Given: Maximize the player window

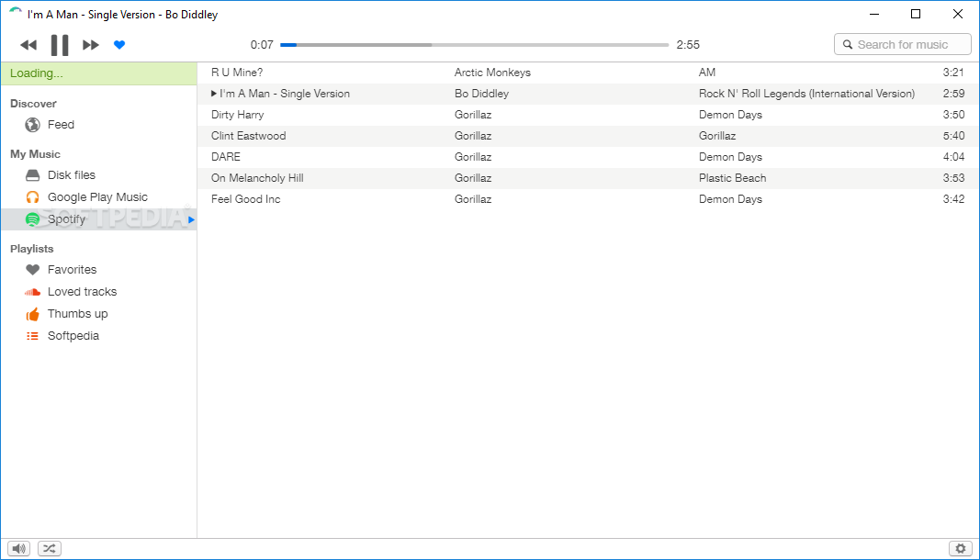Looking at the screenshot, I should tap(916, 14).
